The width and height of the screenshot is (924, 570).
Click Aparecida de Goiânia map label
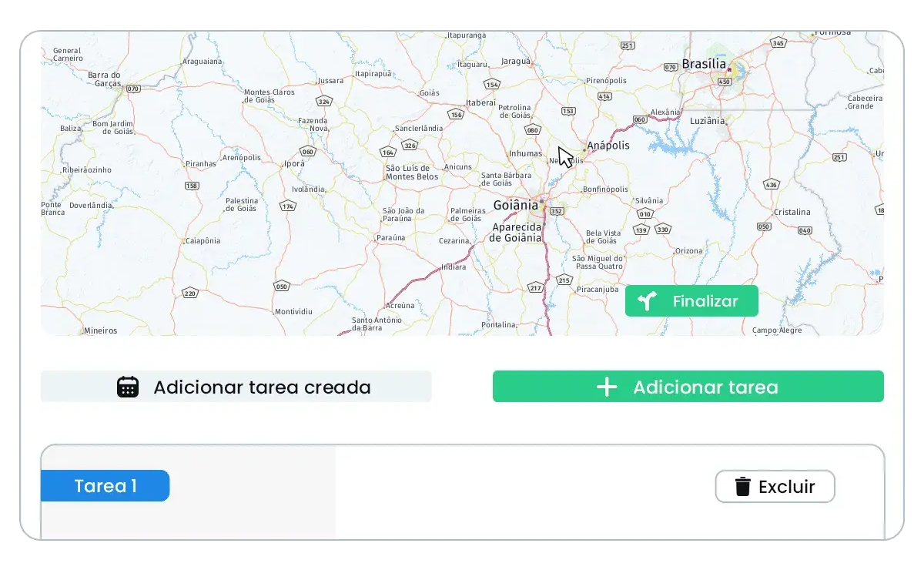[515, 233]
